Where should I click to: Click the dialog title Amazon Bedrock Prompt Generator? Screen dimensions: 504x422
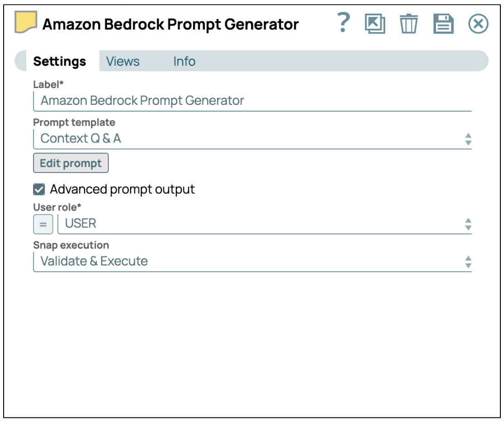tap(170, 24)
